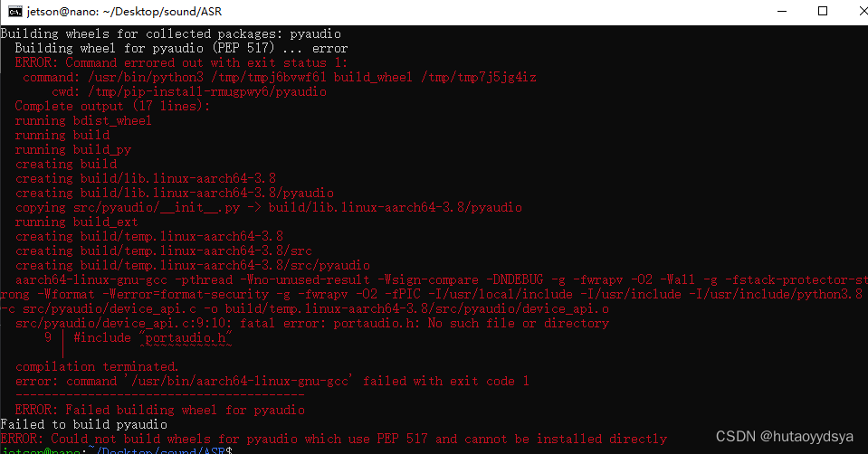Click the 'running build_py' line

coord(73,149)
